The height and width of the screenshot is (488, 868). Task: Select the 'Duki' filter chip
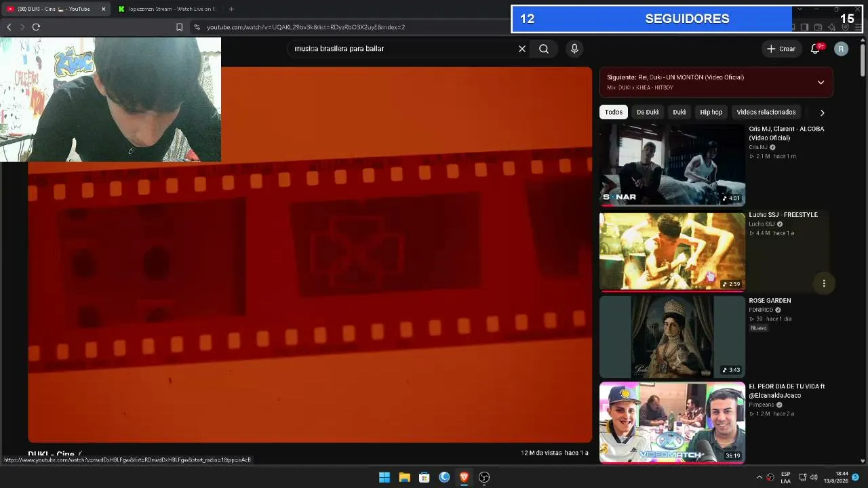(x=679, y=113)
